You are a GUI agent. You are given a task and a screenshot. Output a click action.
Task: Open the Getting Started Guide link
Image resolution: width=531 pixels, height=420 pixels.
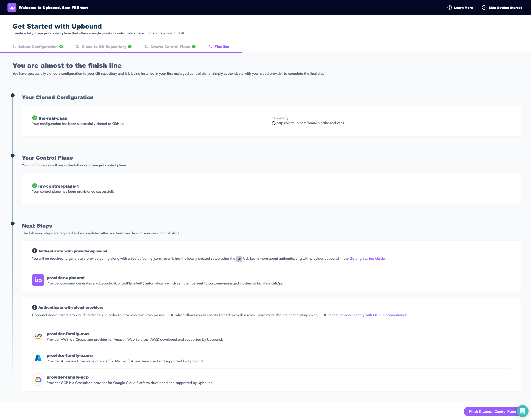(367, 259)
